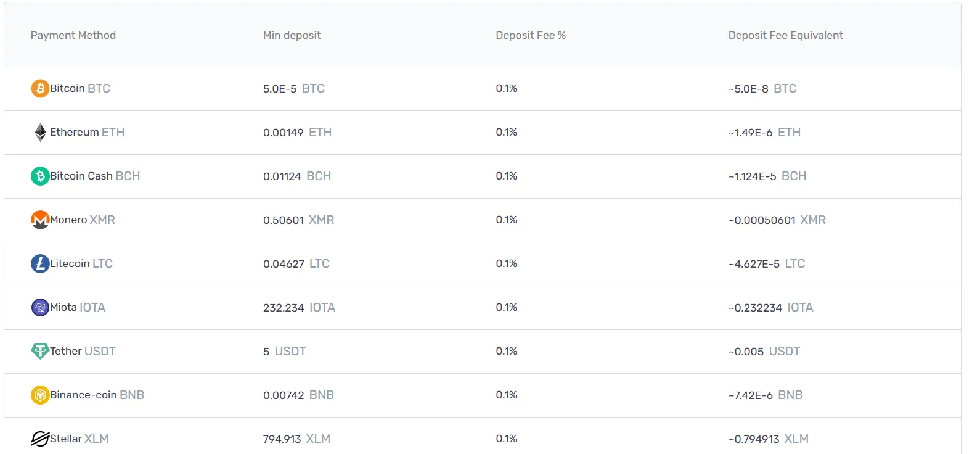Image resolution: width=980 pixels, height=454 pixels.
Task: Click the Litecoin LTC name label
Action: [81, 263]
